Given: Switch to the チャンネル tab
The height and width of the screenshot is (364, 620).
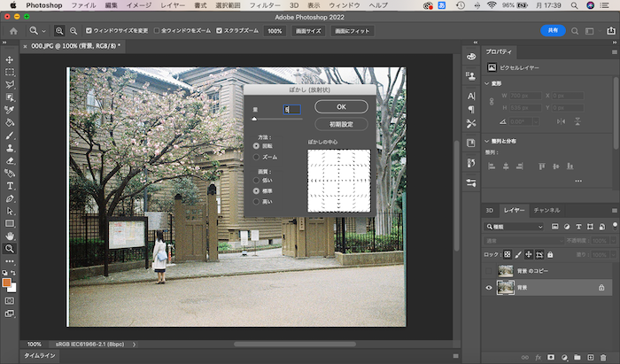Looking at the screenshot, I should pyautogui.click(x=546, y=210).
